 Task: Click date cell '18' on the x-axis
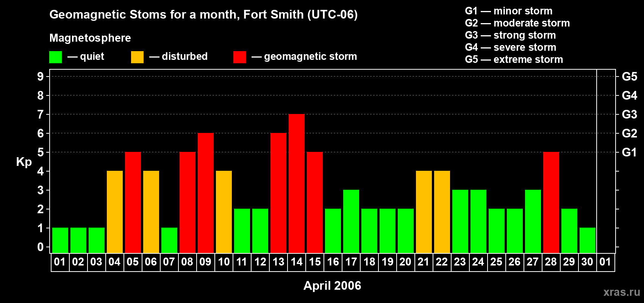[x=369, y=262]
